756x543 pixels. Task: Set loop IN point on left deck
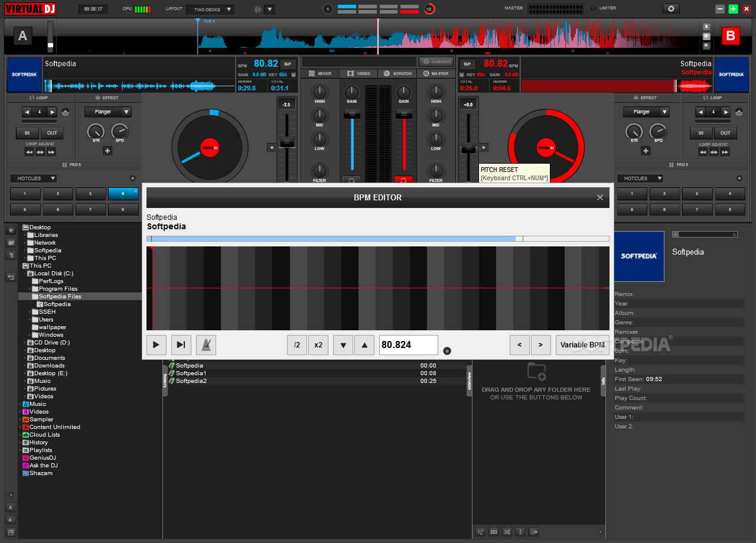[x=27, y=133]
